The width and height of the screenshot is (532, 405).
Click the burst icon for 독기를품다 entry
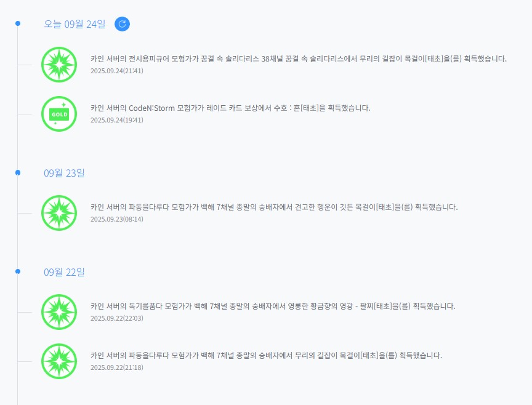(x=59, y=312)
